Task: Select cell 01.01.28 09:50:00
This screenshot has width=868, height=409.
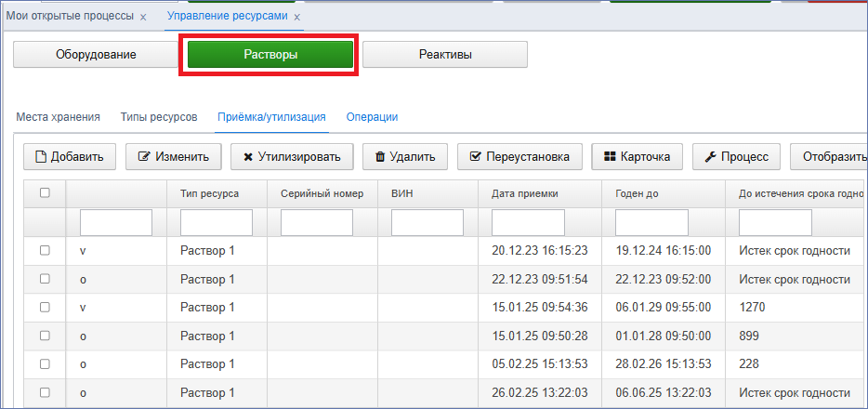Action: click(x=664, y=336)
